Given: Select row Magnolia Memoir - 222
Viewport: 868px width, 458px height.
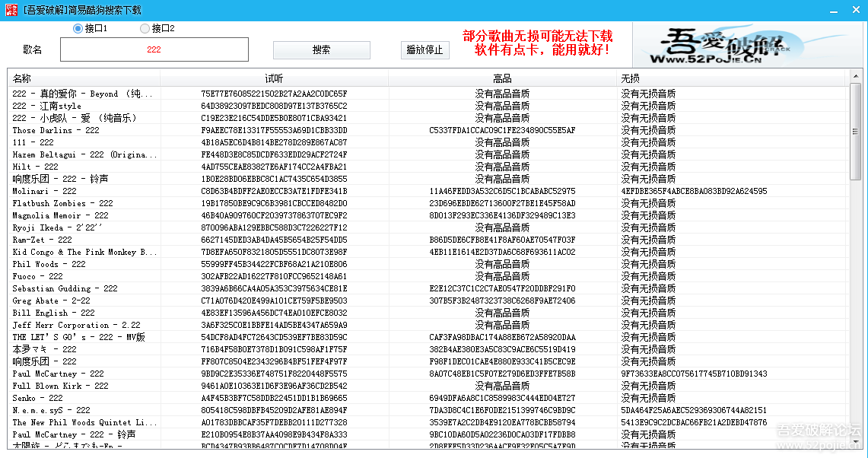Looking at the screenshot, I should click(426, 215).
